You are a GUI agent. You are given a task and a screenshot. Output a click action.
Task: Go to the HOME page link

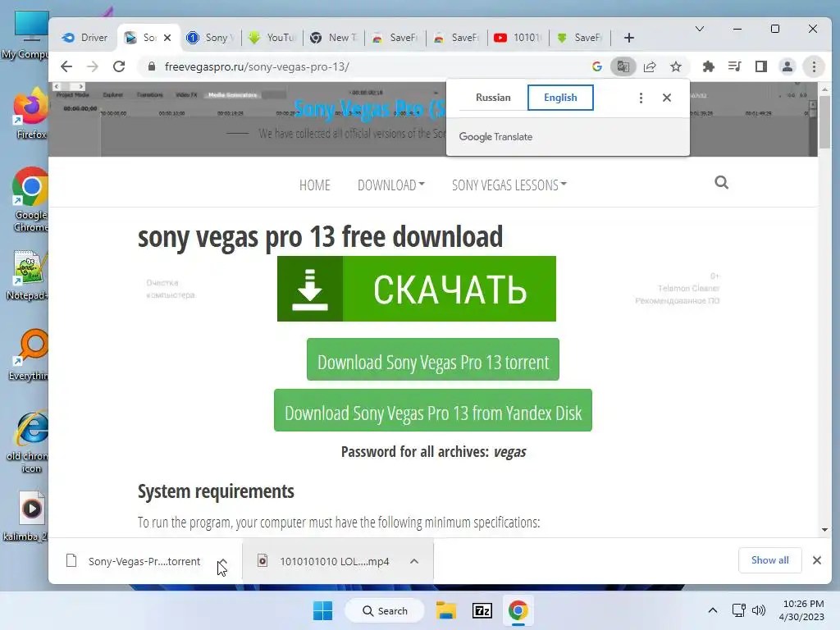tap(314, 185)
